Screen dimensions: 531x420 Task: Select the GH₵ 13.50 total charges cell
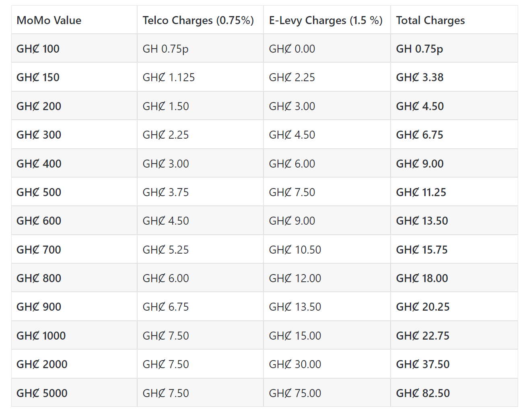[422, 221]
